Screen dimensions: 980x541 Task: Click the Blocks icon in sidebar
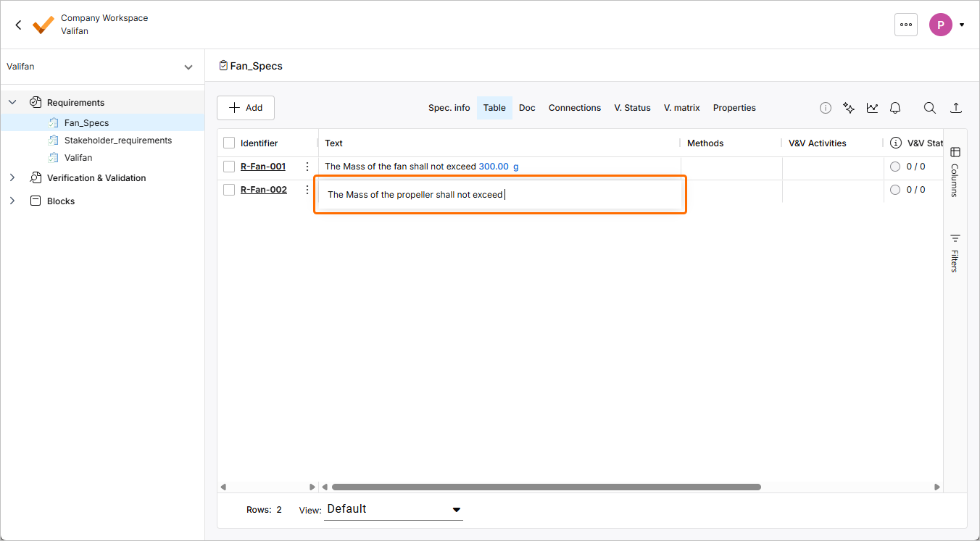tap(35, 201)
